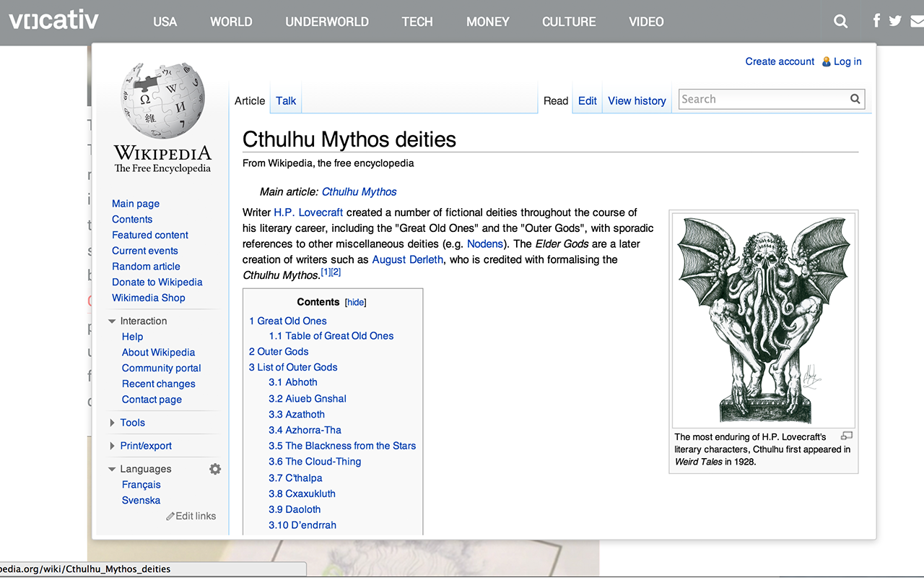Open Vocativ's Twitter bird icon
The width and height of the screenshot is (924, 578).
tap(896, 21)
